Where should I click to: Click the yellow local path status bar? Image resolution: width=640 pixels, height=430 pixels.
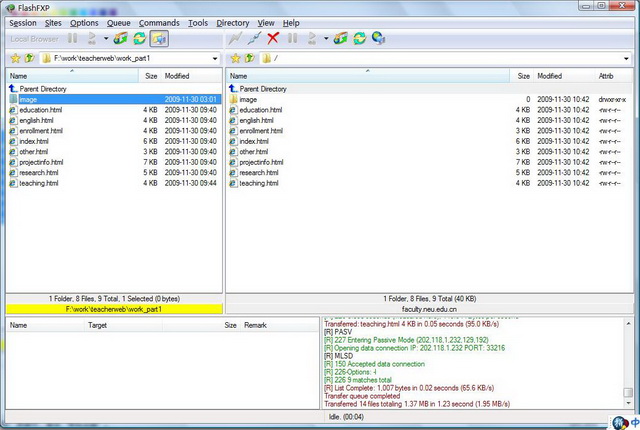pyautogui.click(x=114, y=309)
